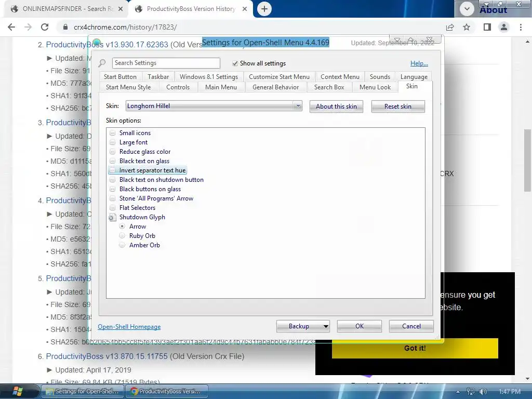Close the ONLINEMAPSFINDER tab
Screen dimensions: 532x399
121,9
